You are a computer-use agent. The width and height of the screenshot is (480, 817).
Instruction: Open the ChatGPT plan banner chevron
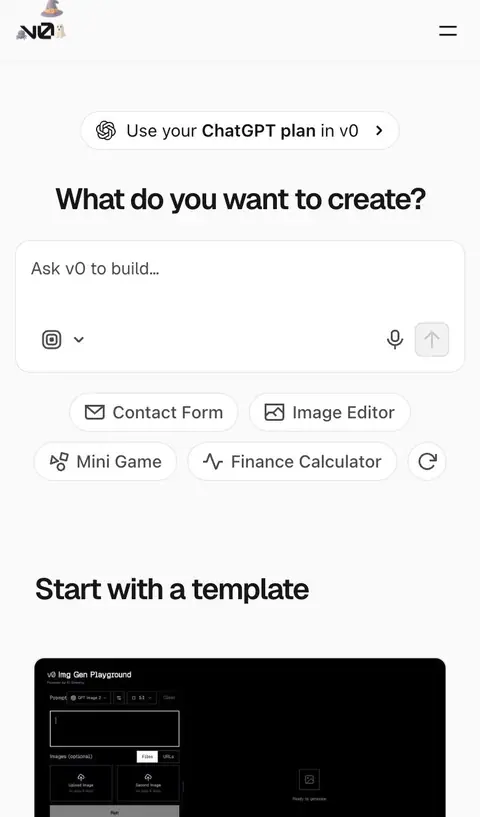379,130
